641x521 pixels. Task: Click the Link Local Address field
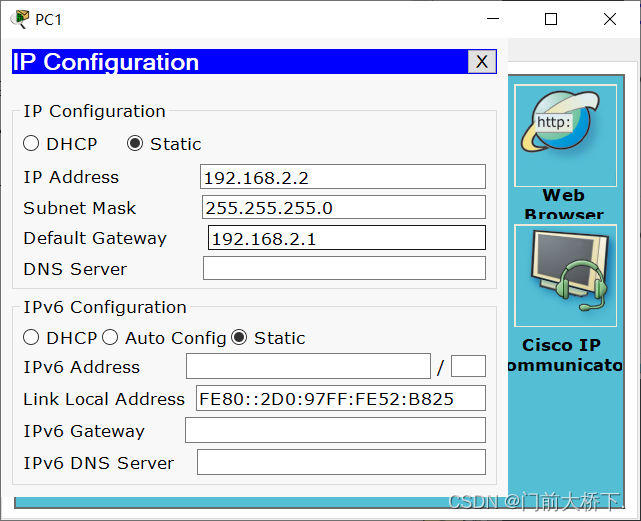(341, 398)
